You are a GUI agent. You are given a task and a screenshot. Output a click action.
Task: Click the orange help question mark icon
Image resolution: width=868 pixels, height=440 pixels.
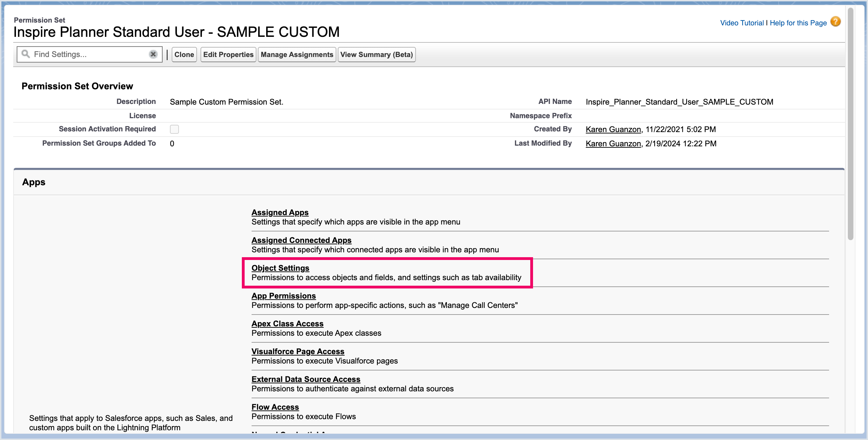click(x=835, y=22)
